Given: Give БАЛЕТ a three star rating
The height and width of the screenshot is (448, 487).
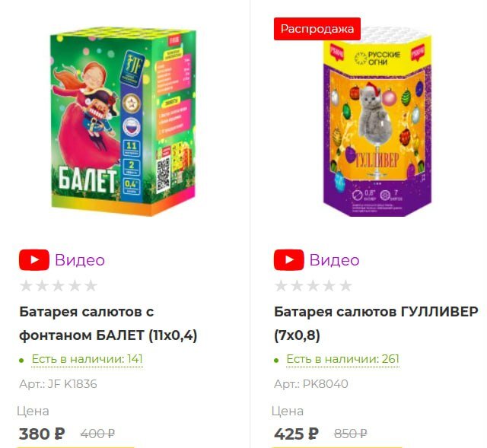Looking at the screenshot, I should [x=59, y=286].
